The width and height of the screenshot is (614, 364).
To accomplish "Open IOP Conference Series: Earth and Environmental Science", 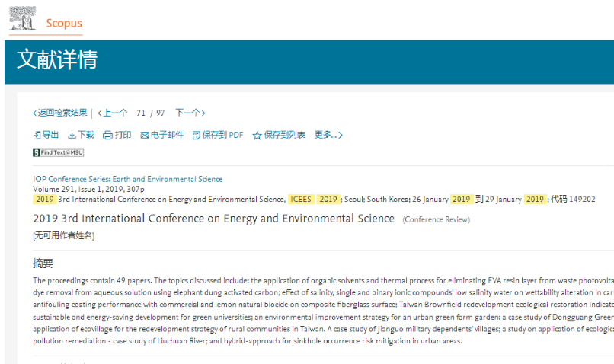I will [x=128, y=179].
